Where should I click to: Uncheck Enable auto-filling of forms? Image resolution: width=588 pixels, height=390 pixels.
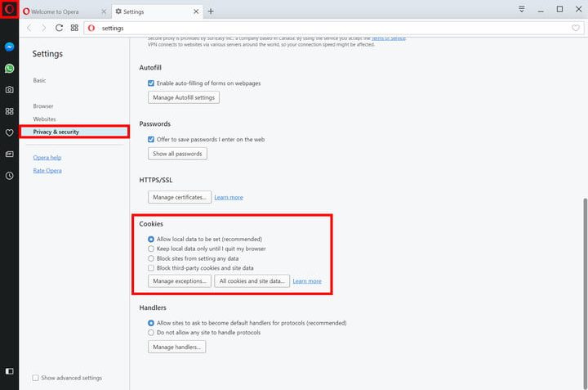click(x=151, y=83)
